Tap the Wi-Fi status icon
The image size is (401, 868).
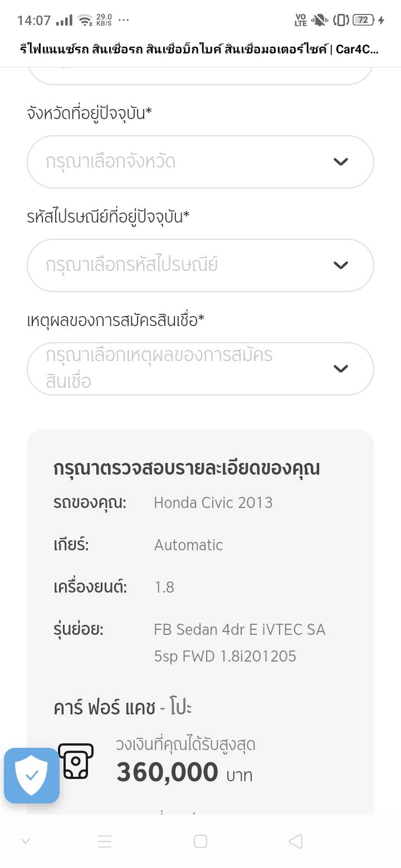tap(85, 21)
